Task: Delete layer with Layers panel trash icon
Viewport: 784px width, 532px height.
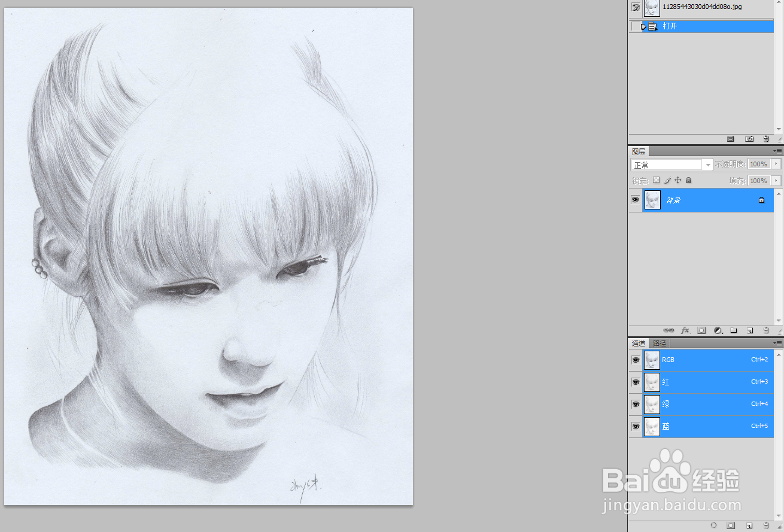Action: pos(766,330)
